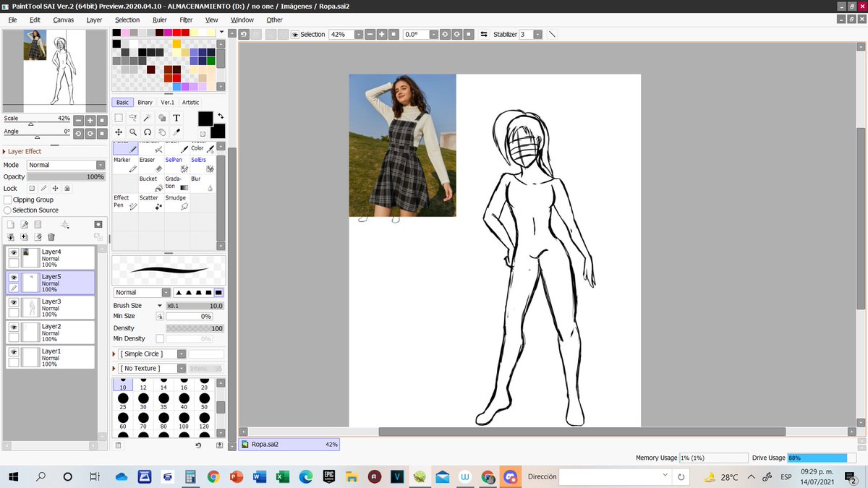This screenshot has width=868, height=488.
Task: Select the Text tool
Action: pos(176,118)
